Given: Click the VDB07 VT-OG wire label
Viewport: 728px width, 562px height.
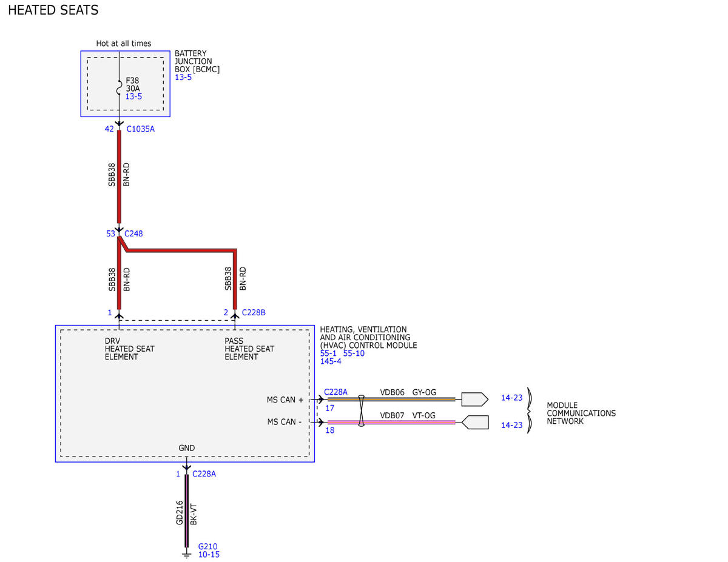Looking at the screenshot, I should coord(408,415).
